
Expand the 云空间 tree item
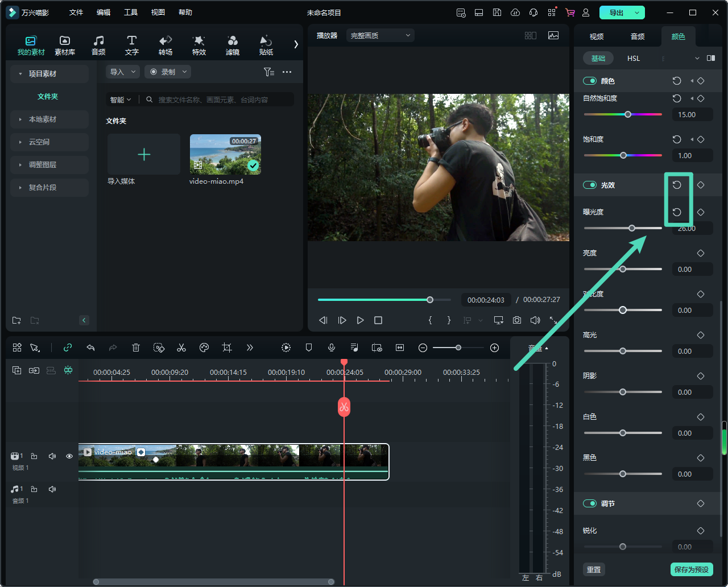pyautogui.click(x=49, y=142)
